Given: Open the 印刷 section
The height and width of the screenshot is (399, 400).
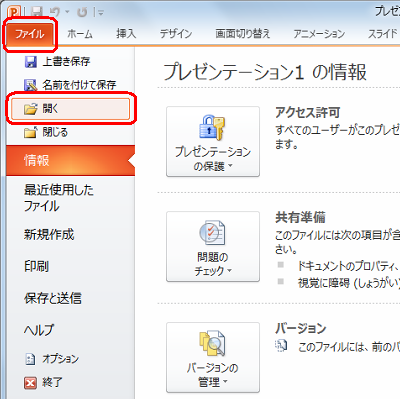Looking at the screenshot, I should (x=37, y=266).
